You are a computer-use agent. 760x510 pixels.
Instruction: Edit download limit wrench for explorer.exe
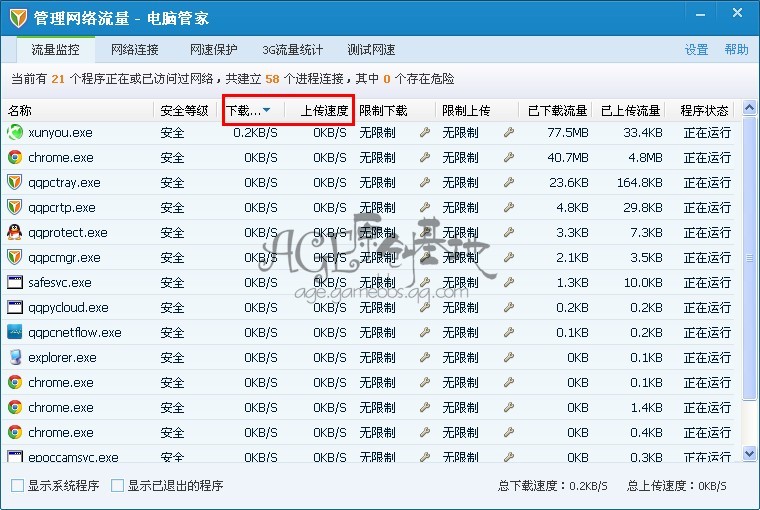425,357
